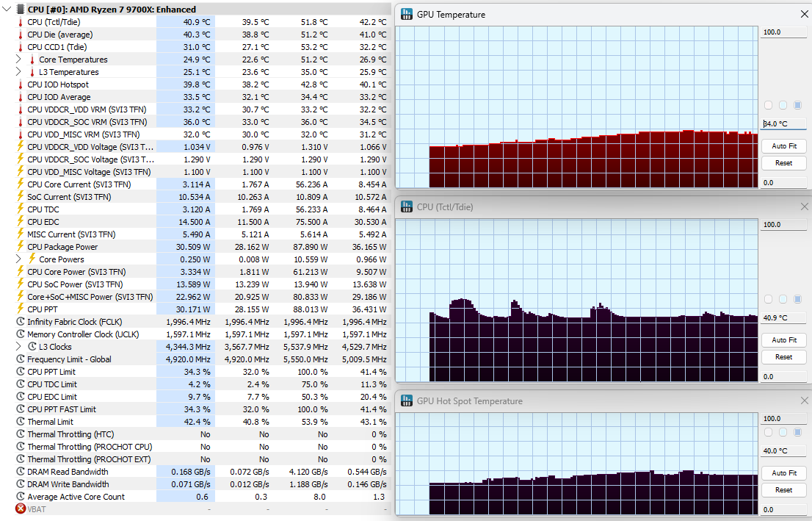
Task: Click Auto Fit in the CPU (Tctl/Tdie) window
Action: (x=783, y=340)
